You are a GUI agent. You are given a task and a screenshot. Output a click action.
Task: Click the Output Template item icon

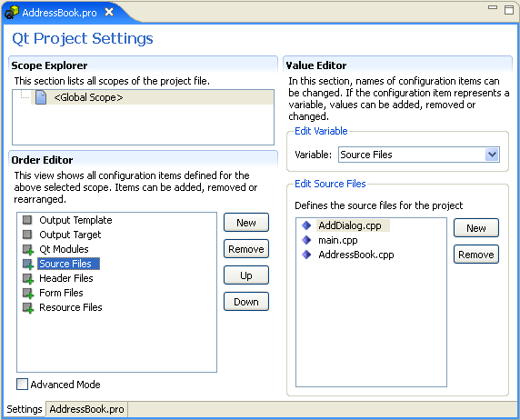(x=27, y=220)
